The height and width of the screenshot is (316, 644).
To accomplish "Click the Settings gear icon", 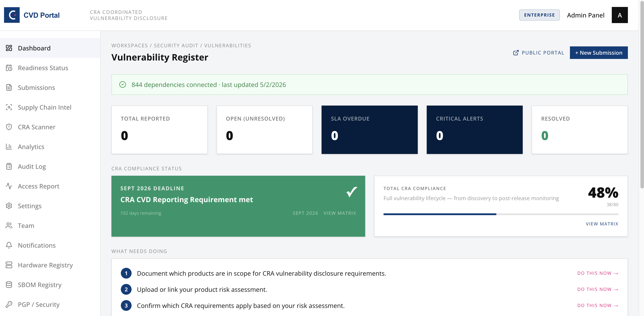I will pos(9,206).
